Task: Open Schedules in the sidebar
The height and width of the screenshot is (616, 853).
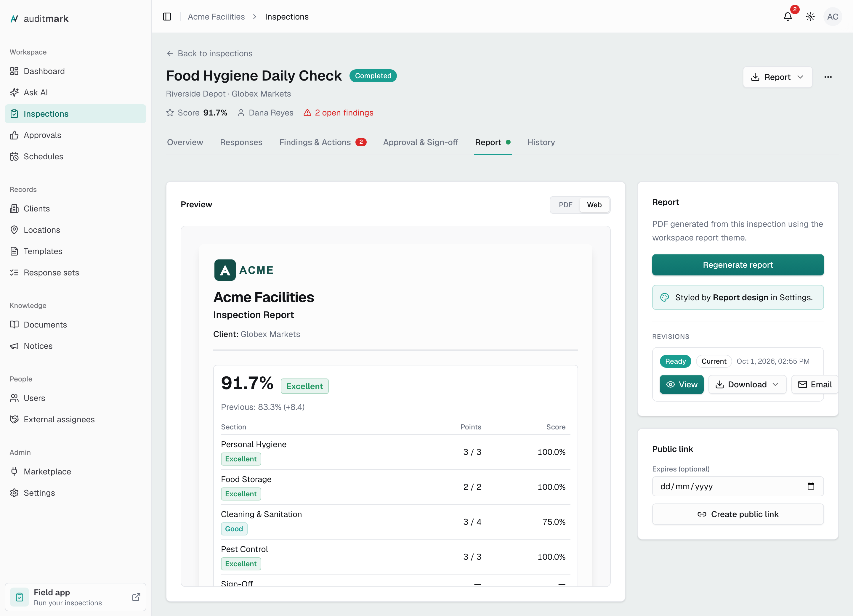Action: click(75, 156)
